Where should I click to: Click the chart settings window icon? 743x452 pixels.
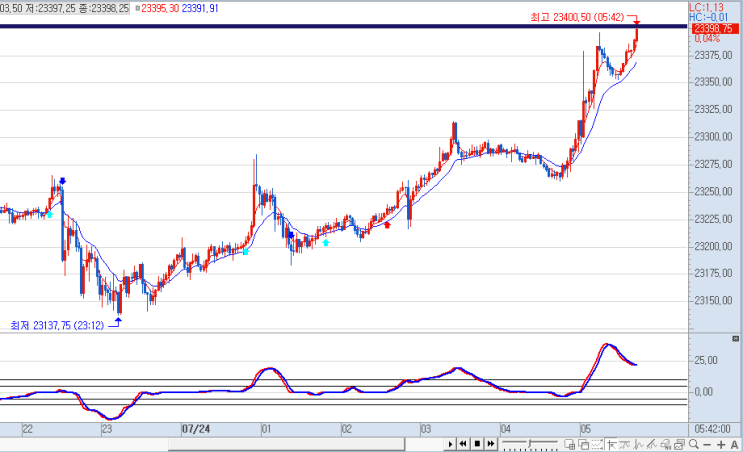680,444
